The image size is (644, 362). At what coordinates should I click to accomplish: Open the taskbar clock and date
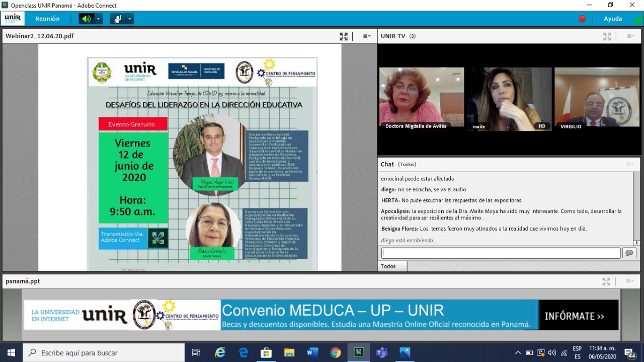pyautogui.click(x=602, y=353)
